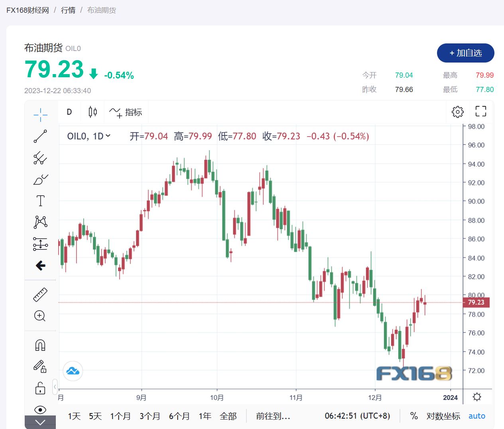
Task: Select the ruler measure tool
Action: point(40,295)
